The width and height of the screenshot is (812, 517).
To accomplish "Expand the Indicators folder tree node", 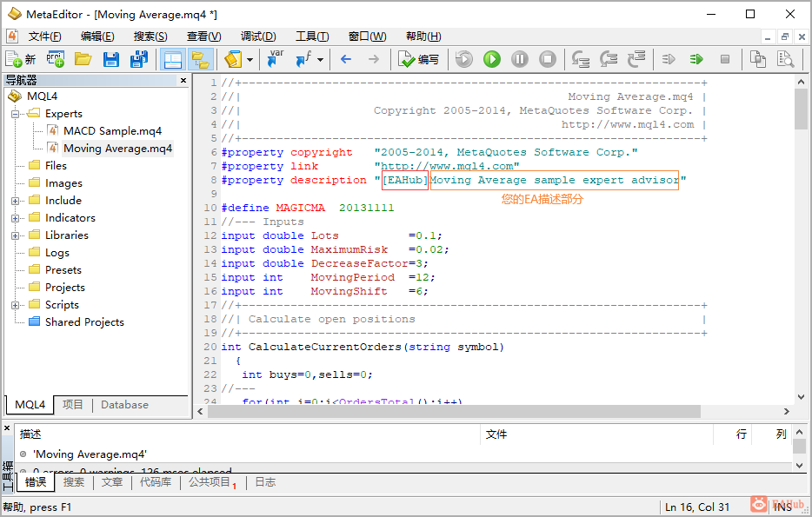I will coord(16,218).
